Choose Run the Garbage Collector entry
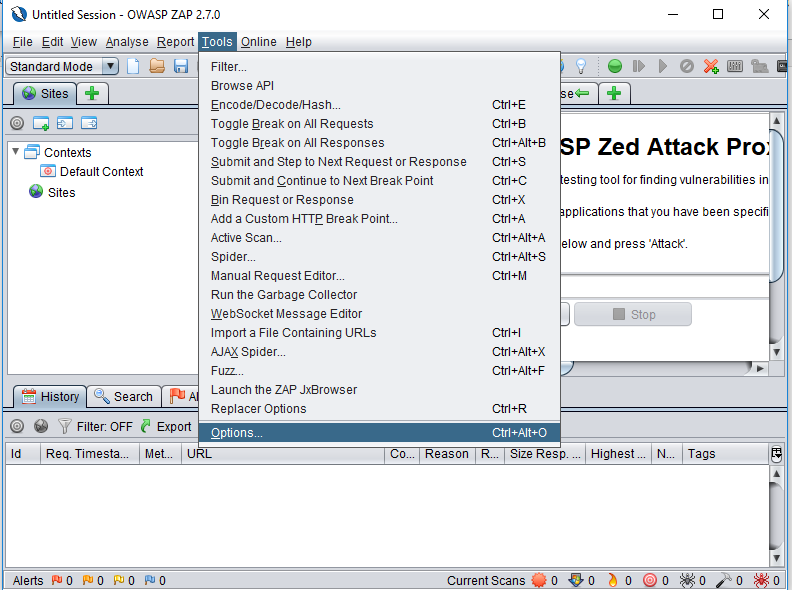Image resolution: width=792 pixels, height=590 pixels. (379, 294)
